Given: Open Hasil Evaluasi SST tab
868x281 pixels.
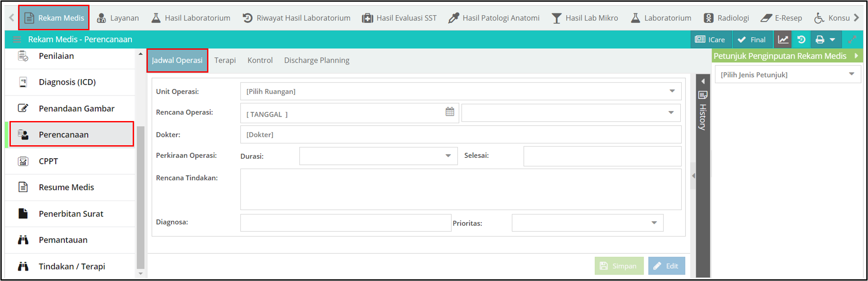Looking at the screenshot, I should (x=399, y=18).
